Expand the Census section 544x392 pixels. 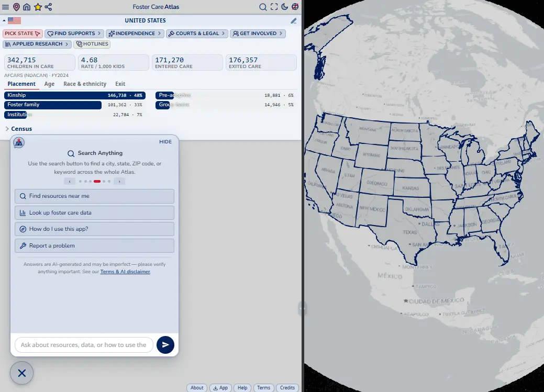click(x=19, y=129)
